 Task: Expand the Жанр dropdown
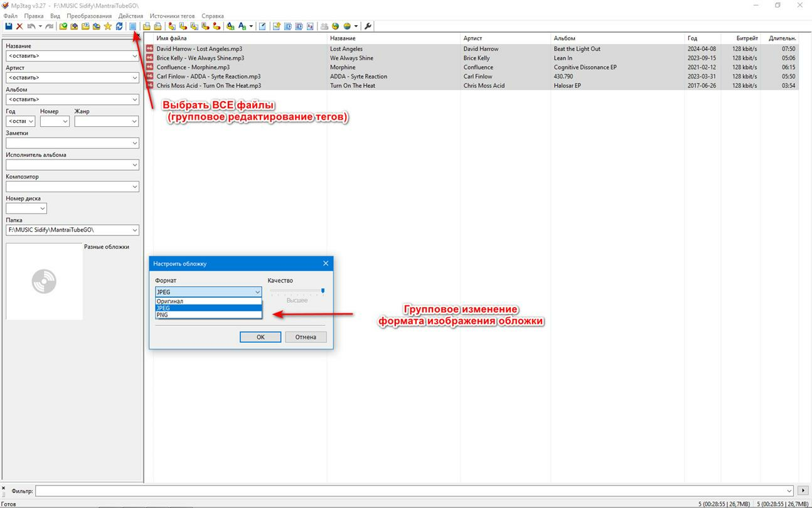pyautogui.click(x=135, y=121)
